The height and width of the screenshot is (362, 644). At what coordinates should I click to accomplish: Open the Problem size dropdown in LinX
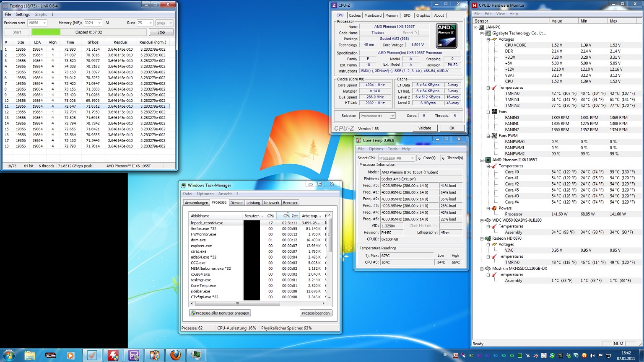[x=44, y=23]
